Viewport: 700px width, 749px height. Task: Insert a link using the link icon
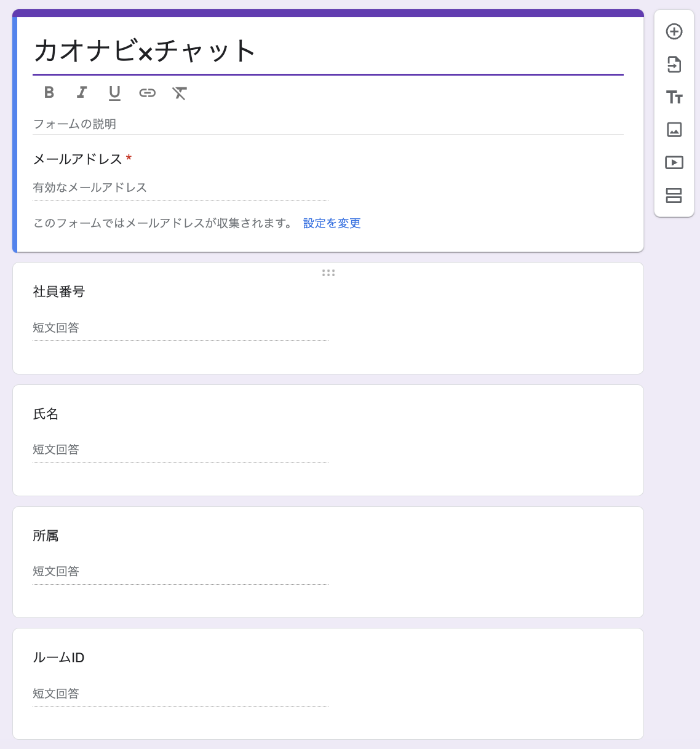coord(147,93)
